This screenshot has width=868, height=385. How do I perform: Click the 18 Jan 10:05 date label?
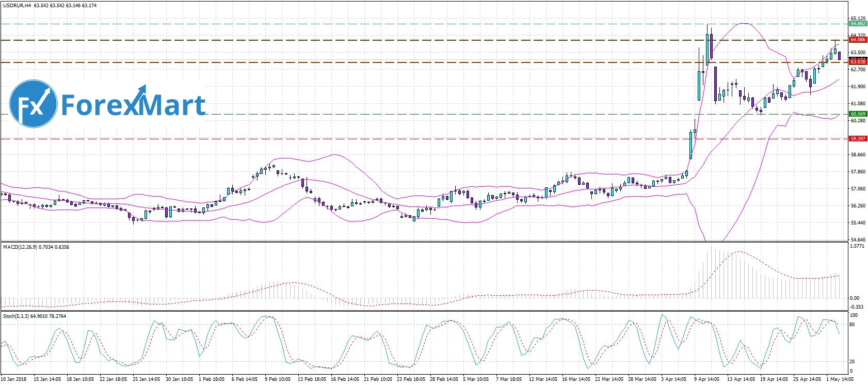[x=81, y=379]
